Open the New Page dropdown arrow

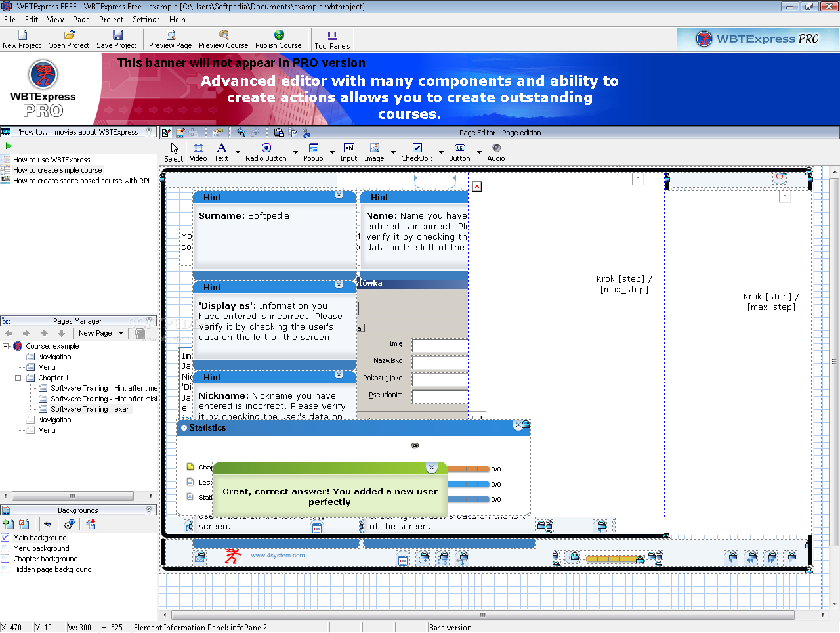121,333
